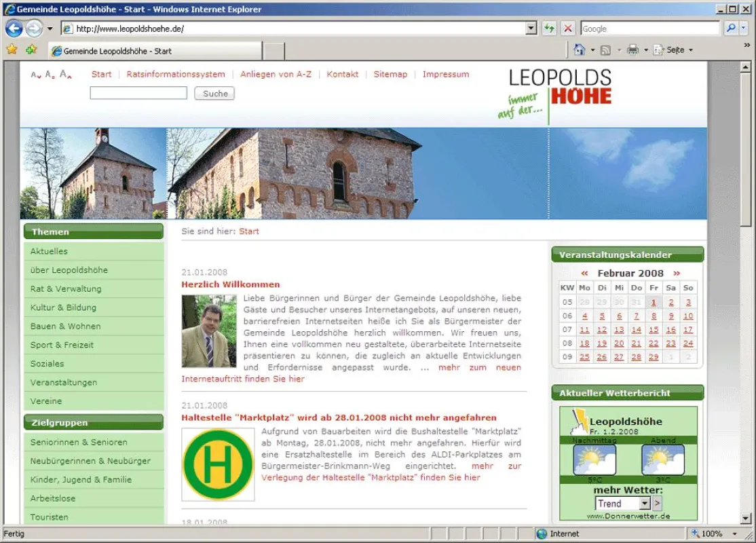Open Soziales menu item
Viewport: 756px width, 543px height.
coord(94,364)
